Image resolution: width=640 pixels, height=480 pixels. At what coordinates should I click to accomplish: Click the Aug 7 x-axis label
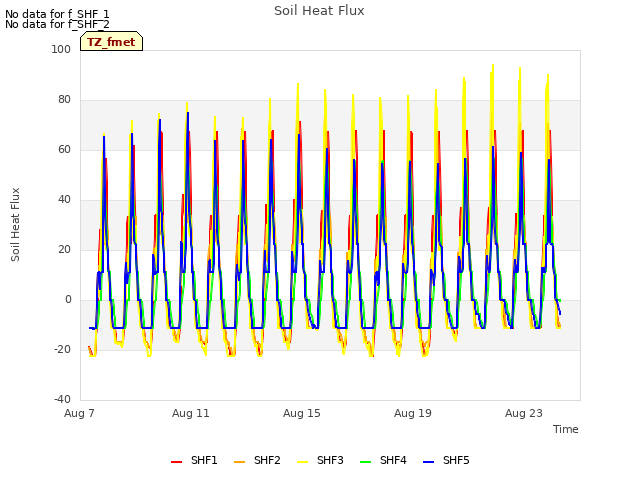(x=79, y=413)
